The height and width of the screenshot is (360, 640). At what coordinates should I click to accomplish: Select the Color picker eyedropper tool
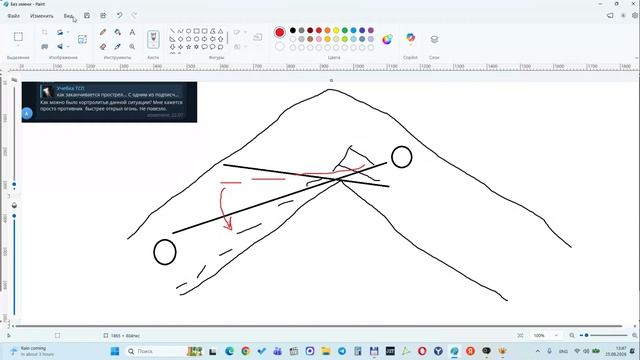pyautogui.click(x=118, y=47)
